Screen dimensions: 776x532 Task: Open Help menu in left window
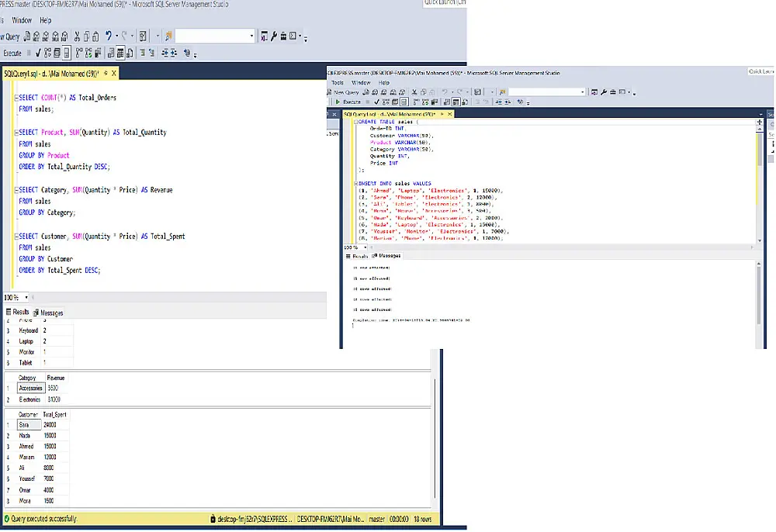[x=46, y=20]
